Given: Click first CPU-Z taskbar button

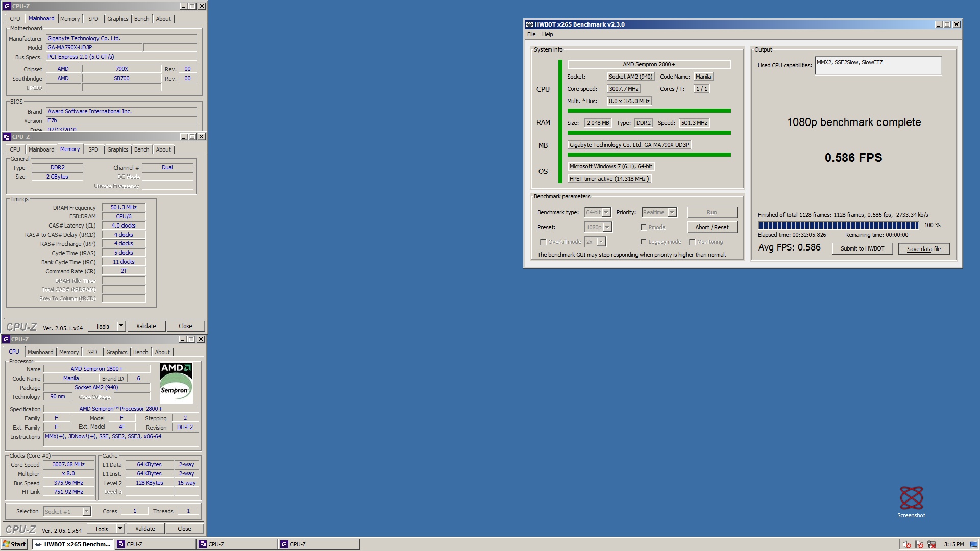Looking at the screenshot, I should coord(156,544).
